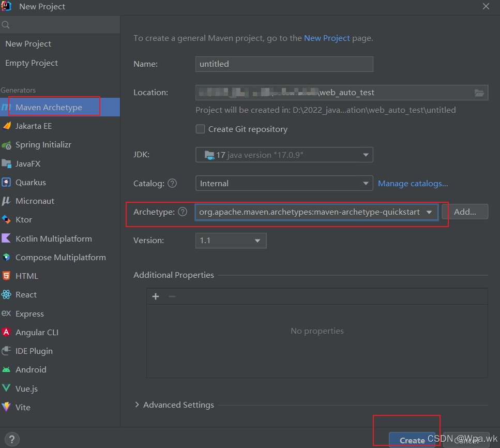
Task: Click the search magnifier icon
Action: [x=6, y=24]
